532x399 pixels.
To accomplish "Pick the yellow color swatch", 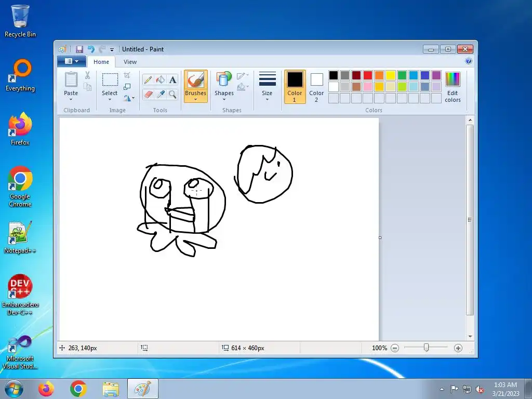I will pyautogui.click(x=391, y=75).
